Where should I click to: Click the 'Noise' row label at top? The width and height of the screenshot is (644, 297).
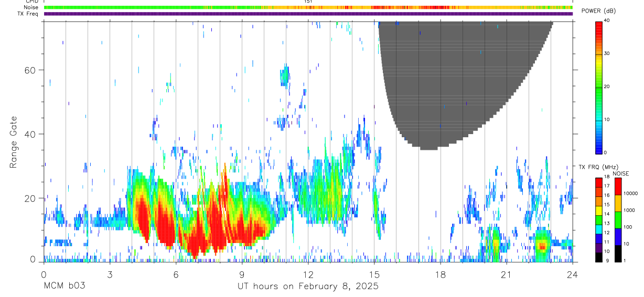(x=31, y=7)
